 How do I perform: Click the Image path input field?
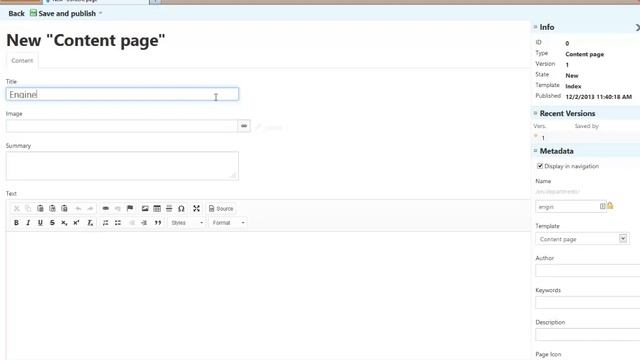pos(122,126)
